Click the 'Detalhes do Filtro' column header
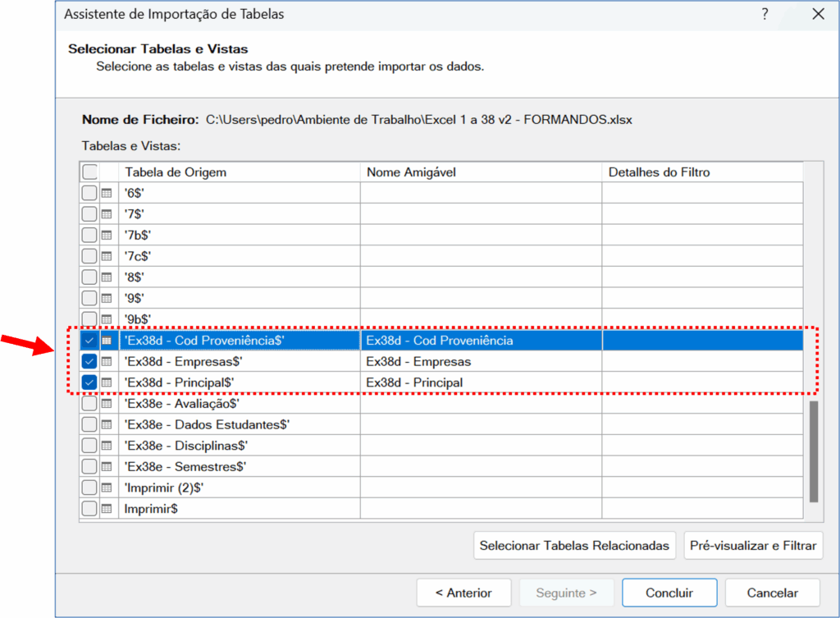Image resolution: width=840 pixels, height=618 pixels. (x=701, y=172)
